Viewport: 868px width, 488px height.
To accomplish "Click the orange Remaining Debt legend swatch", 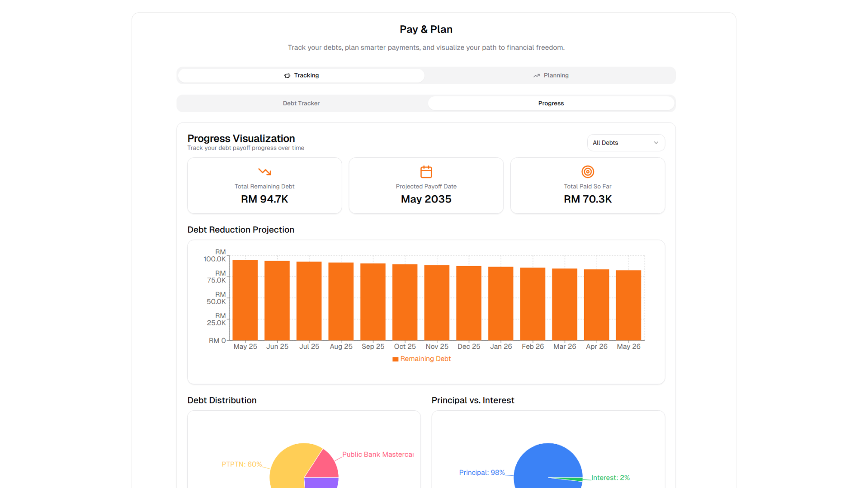I will (395, 359).
